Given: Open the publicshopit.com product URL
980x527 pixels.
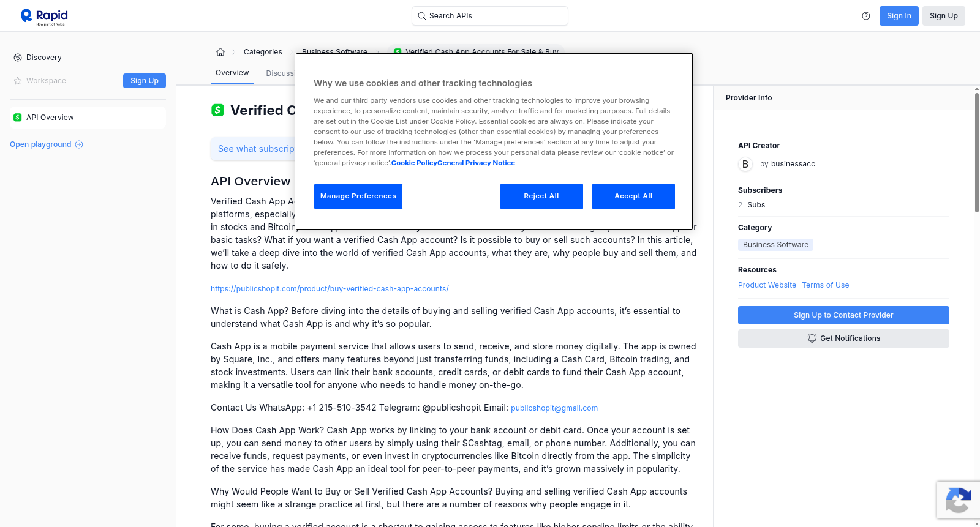Looking at the screenshot, I should [330, 289].
